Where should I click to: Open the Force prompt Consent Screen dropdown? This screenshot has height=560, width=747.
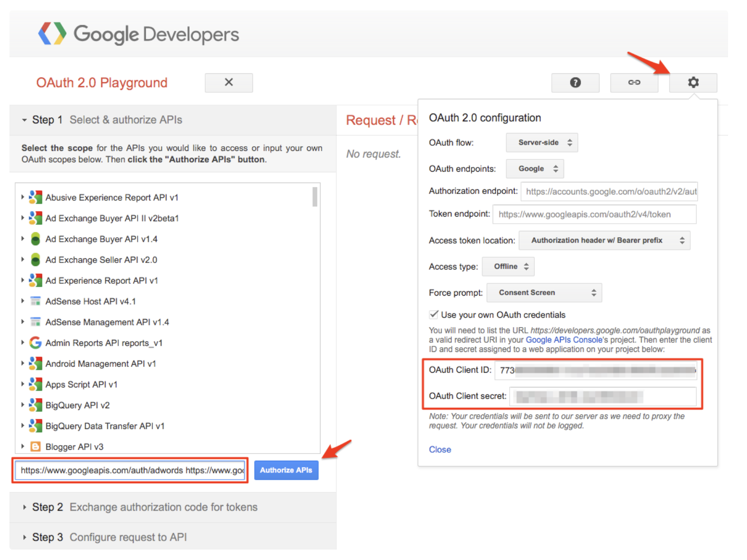click(544, 293)
